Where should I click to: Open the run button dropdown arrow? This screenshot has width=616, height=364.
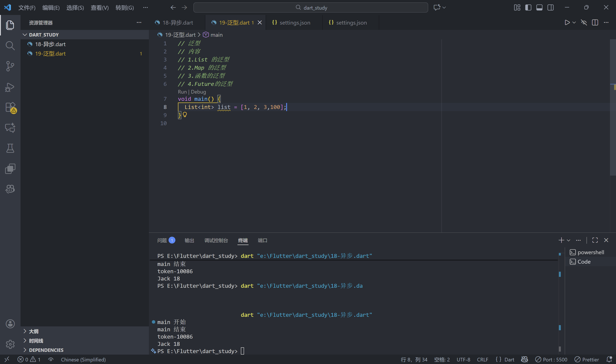pyautogui.click(x=574, y=23)
